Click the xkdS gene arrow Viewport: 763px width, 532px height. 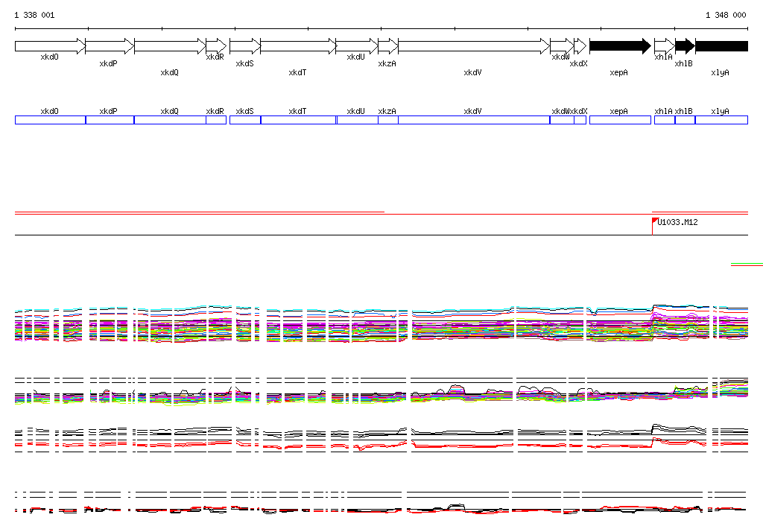point(245,46)
